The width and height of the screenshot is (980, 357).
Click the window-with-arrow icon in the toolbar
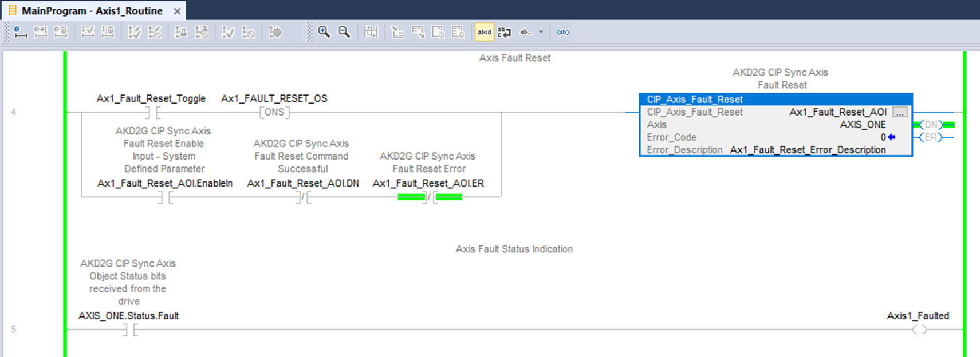click(x=418, y=32)
